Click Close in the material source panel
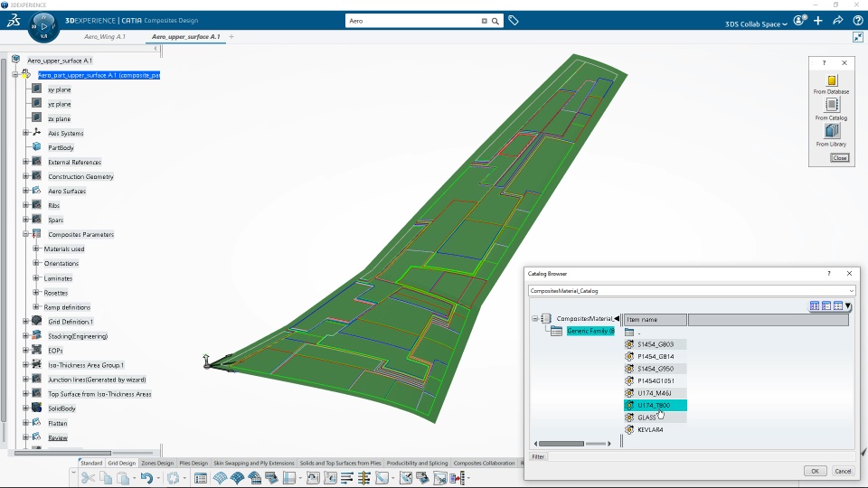Screen dimensions: 868x488 (840, 157)
